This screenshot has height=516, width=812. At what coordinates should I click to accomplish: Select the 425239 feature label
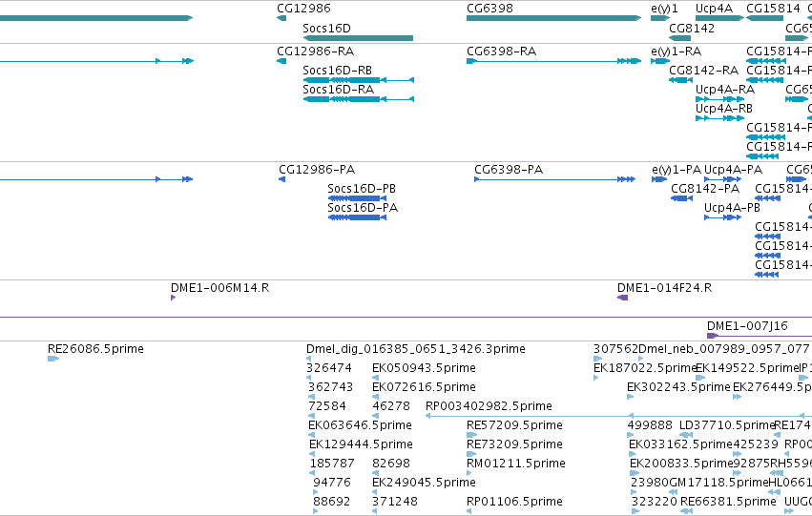click(756, 444)
